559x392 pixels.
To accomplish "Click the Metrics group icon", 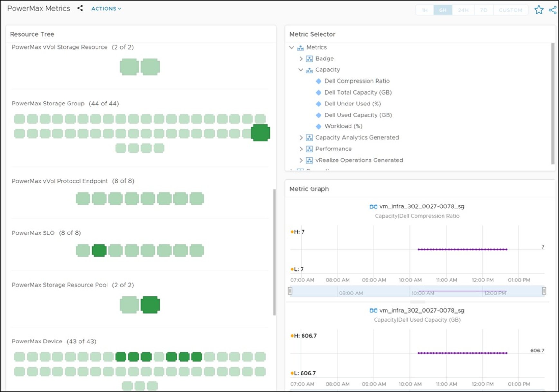I will click(x=300, y=48).
